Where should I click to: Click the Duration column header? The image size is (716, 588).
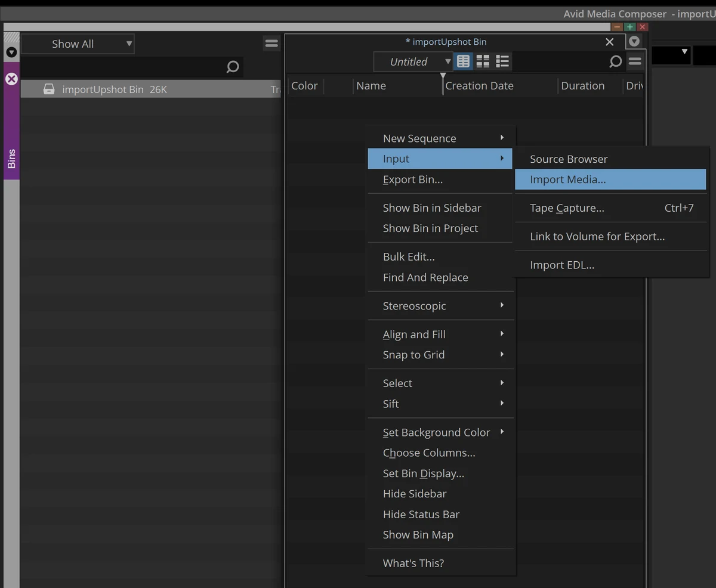pos(590,86)
